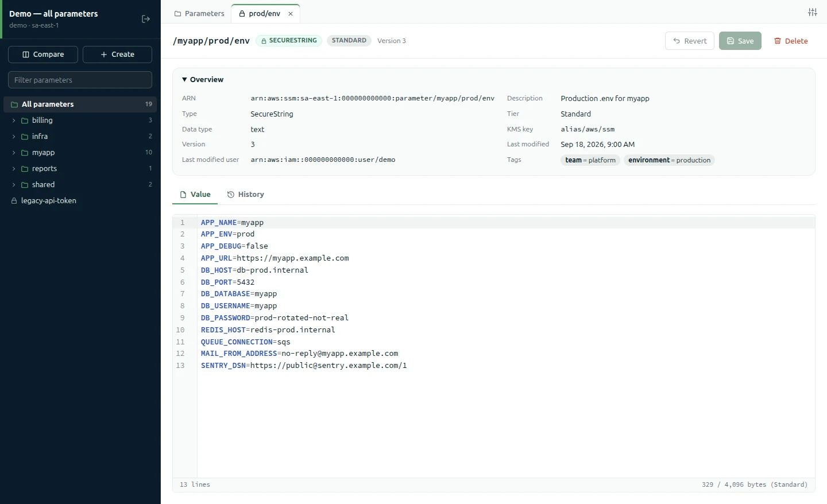
Task: Click the last modified user ARN
Action: (323, 160)
